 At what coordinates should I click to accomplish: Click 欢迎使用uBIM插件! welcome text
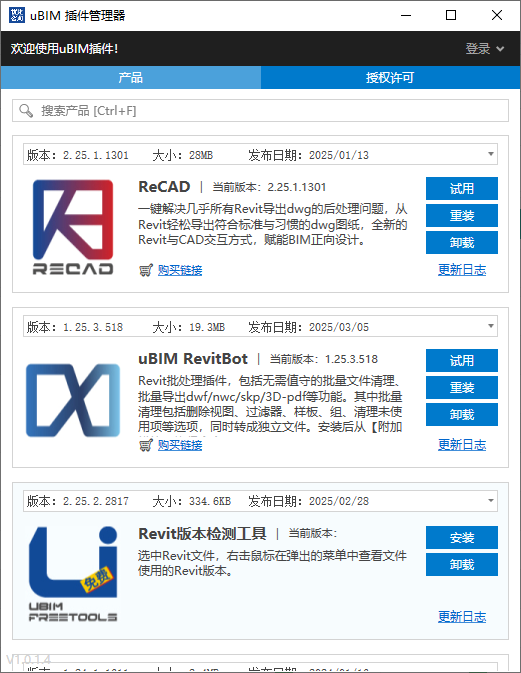(x=64, y=49)
